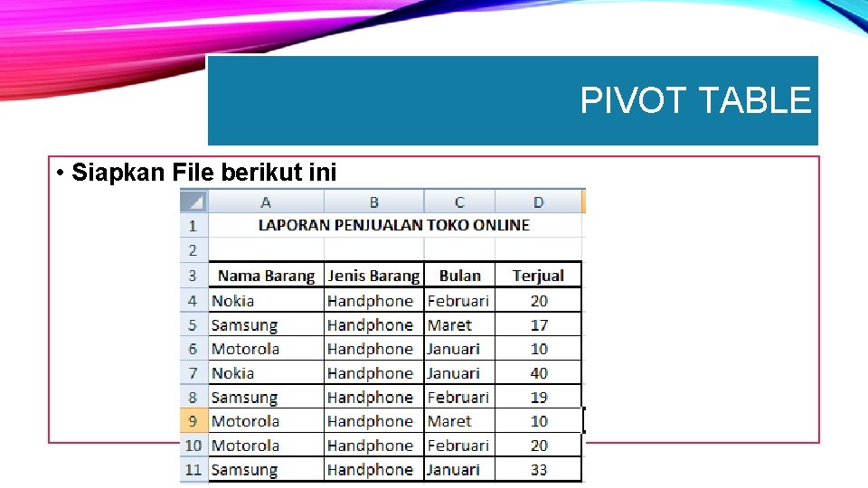Click Terjual value 20 in row 4
Screen dimensions: 868x488
tap(538, 300)
